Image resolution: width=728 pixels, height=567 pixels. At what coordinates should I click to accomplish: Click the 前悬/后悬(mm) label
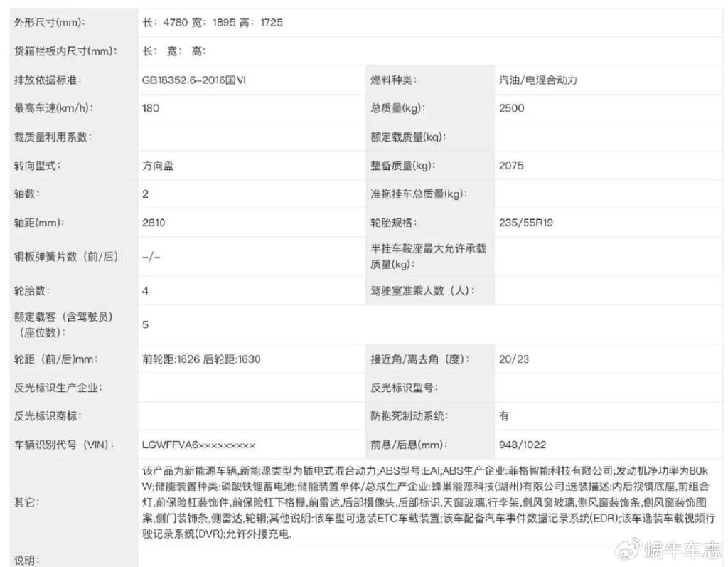[409, 445]
